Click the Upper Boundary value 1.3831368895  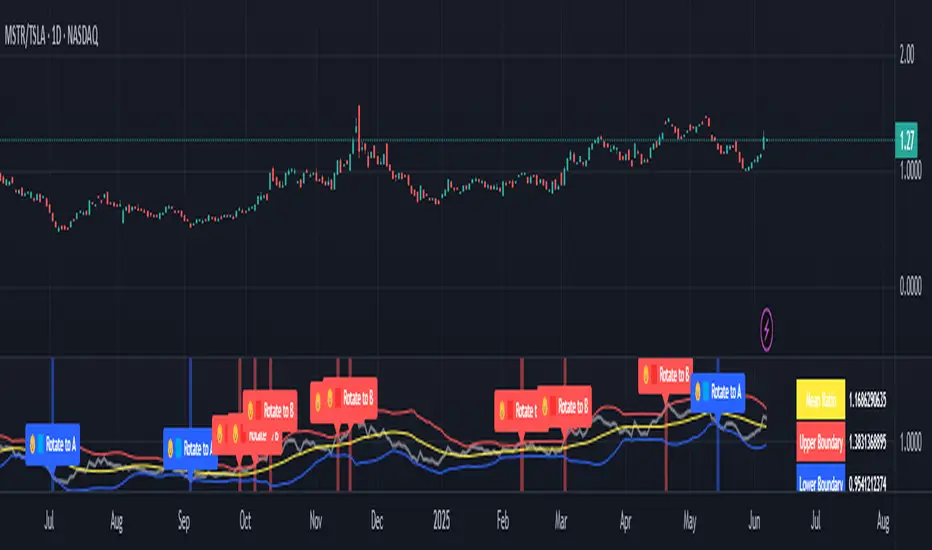tap(868, 442)
